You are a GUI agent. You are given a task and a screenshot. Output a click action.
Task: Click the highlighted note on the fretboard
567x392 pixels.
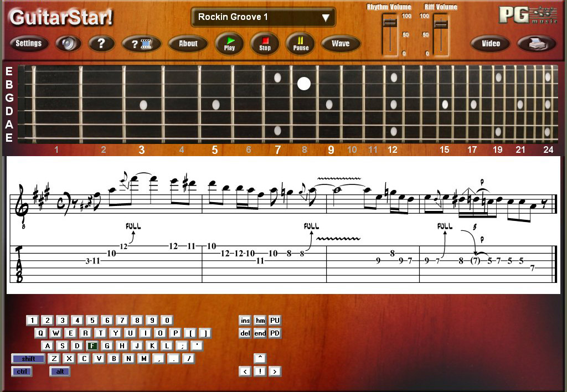pyautogui.click(x=304, y=84)
